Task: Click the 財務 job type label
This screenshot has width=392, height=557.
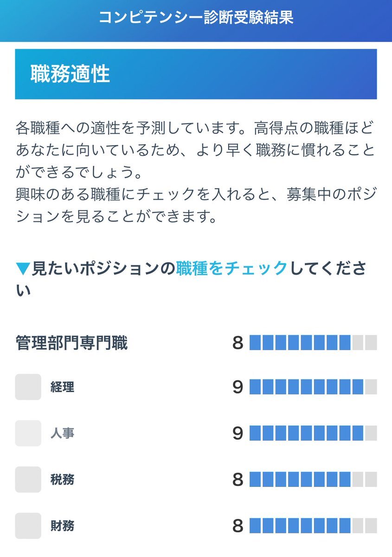Action: pyautogui.click(x=62, y=526)
